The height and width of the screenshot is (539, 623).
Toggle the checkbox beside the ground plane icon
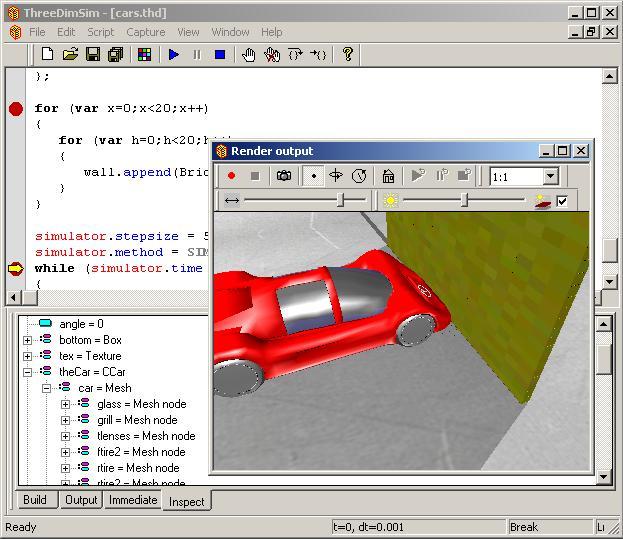pyautogui.click(x=562, y=201)
